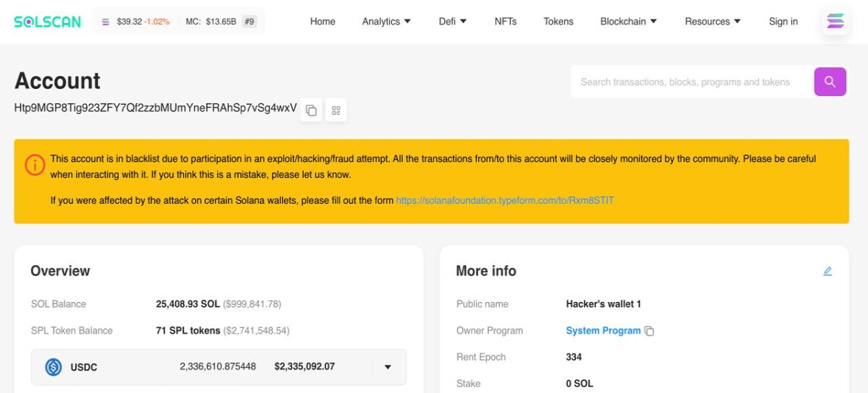868x393 pixels.
Task: Click the 2,336,610.875448 USDC amount
Action: tap(218, 367)
